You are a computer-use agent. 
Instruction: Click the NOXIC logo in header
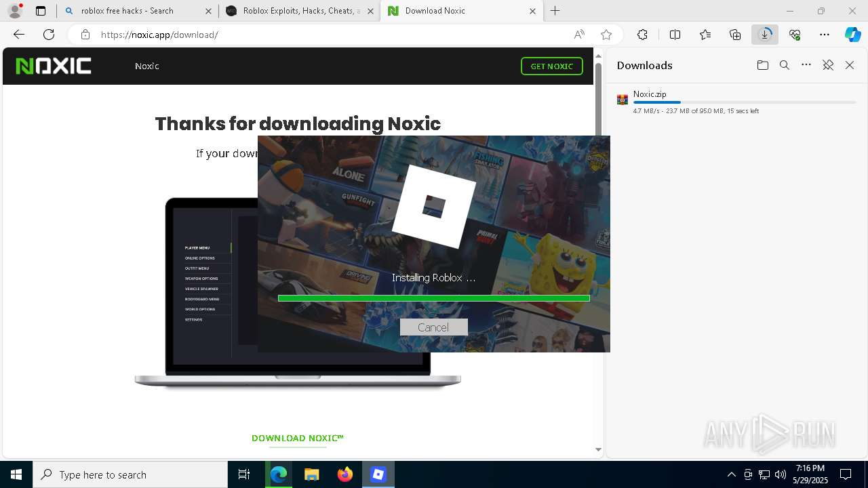pos(54,66)
